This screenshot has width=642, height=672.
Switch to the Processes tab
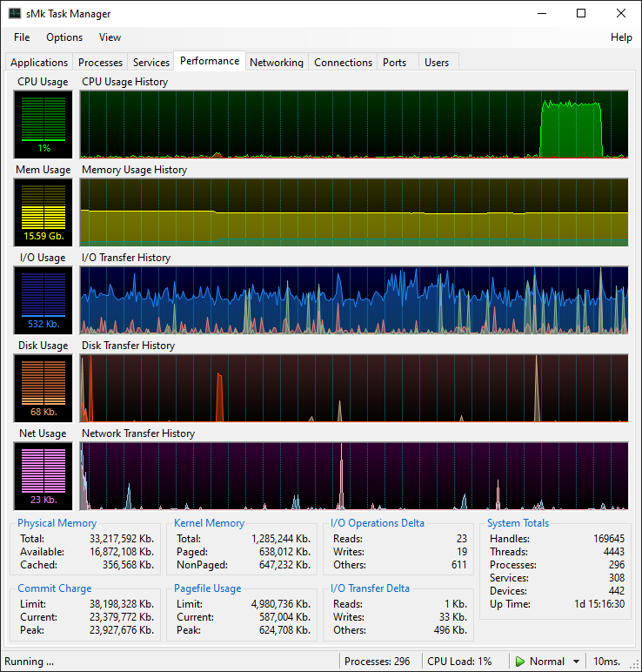100,63
